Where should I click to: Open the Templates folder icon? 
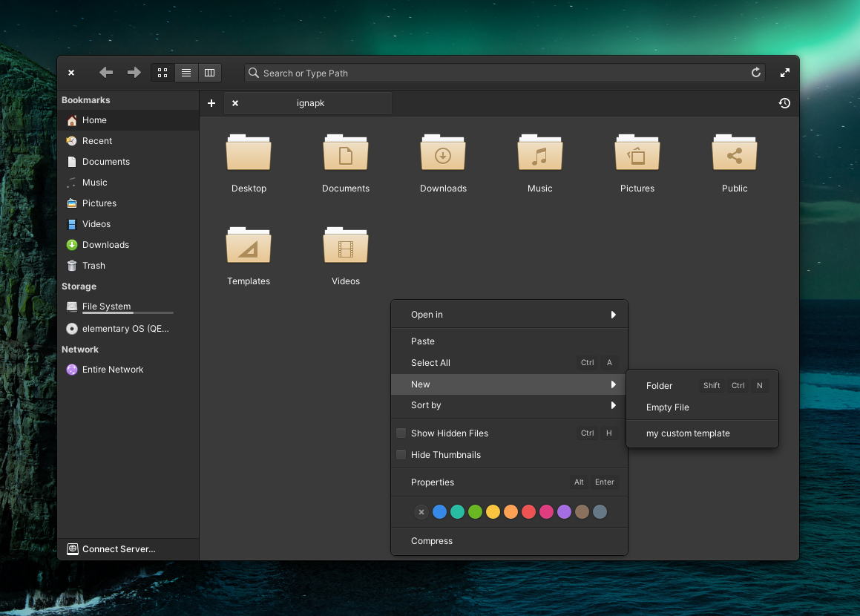pos(249,248)
